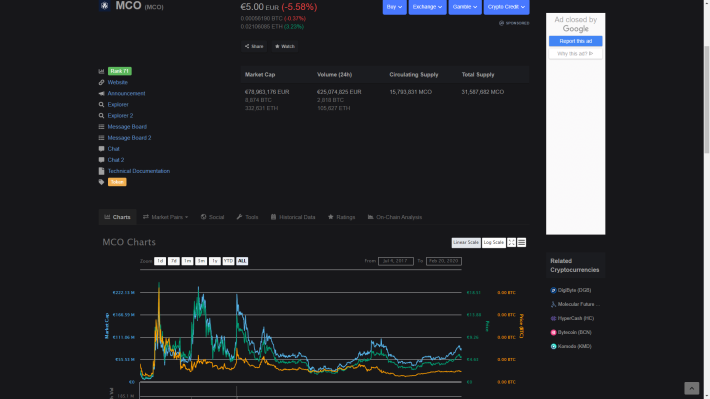This screenshot has height=399, width=710.
Task: Open the Chat 2 link
Action: 116,160
